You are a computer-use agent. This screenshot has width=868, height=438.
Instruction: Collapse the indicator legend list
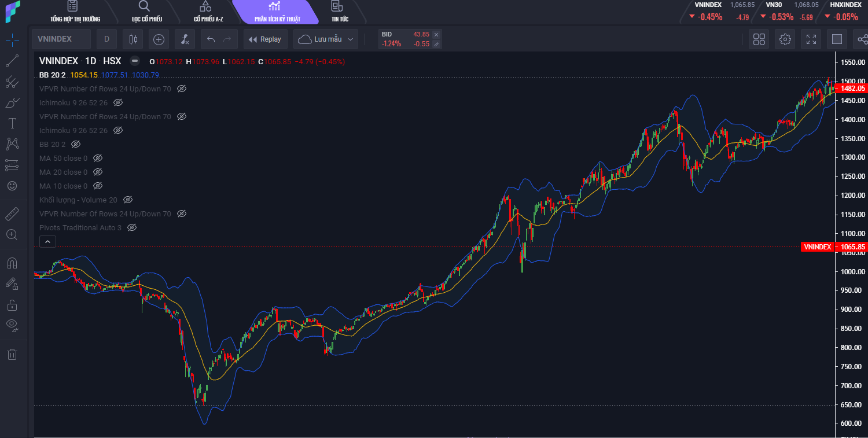(47, 242)
